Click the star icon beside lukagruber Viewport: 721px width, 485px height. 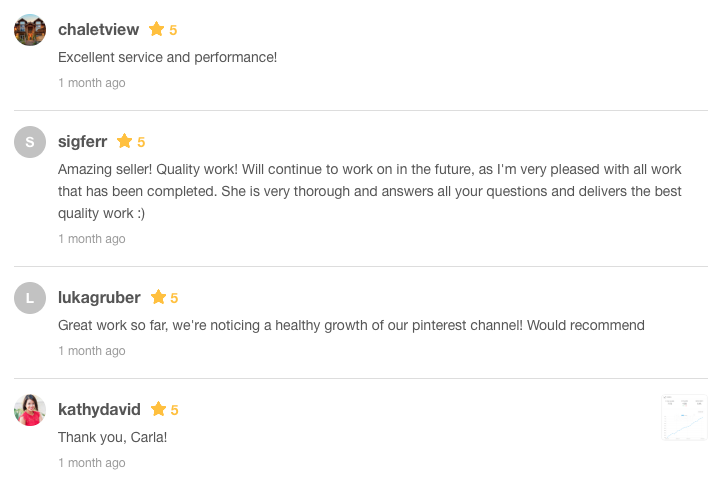pos(158,297)
